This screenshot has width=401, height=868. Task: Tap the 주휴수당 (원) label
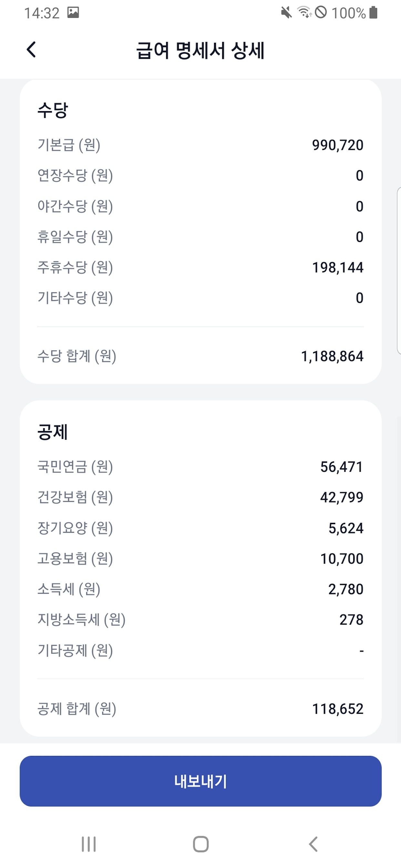(x=75, y=268)
